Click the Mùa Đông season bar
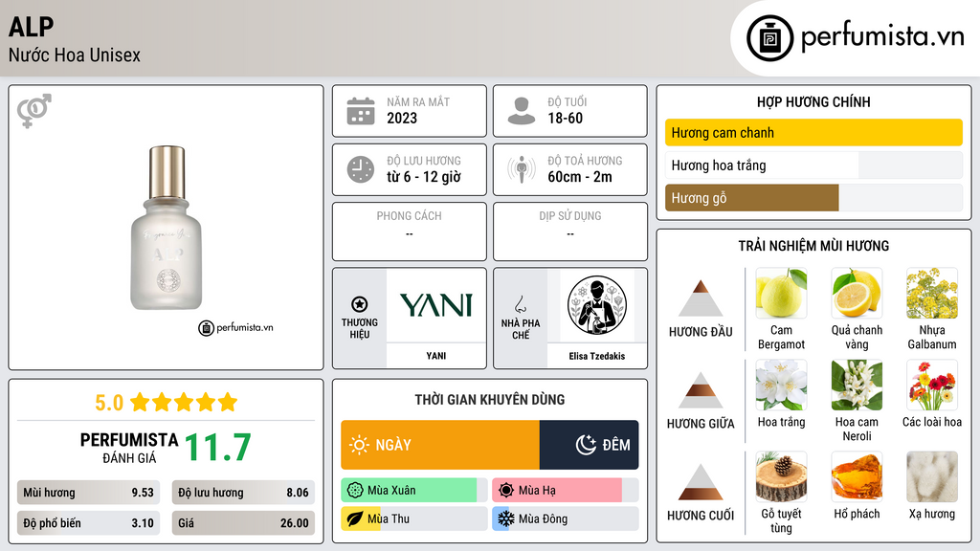Viewport: 980px width, 551px height. (x=566, y=518)
